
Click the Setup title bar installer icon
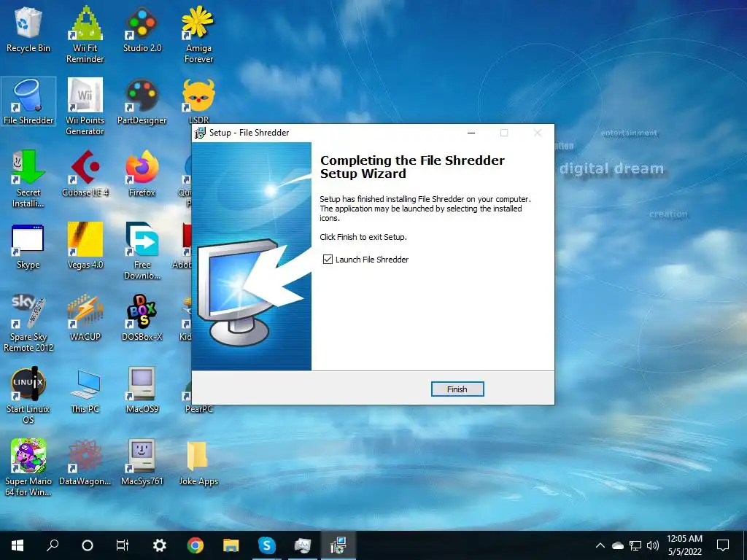(200, 133)
